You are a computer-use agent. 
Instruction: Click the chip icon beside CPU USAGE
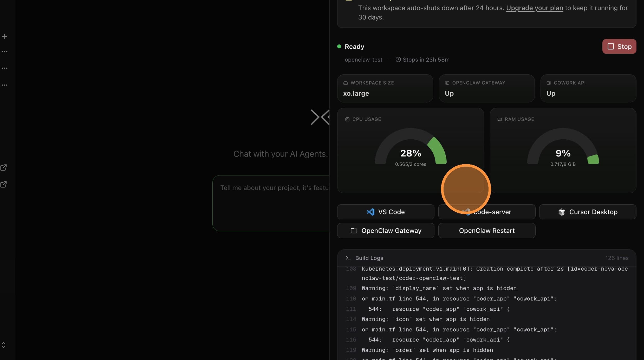pyautogui.click(x=347, y=119)
